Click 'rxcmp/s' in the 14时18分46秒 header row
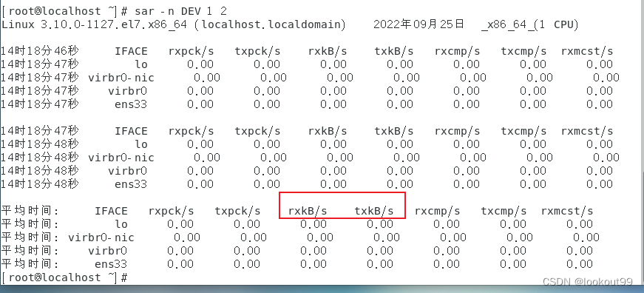This screenshot has height=293, width=644. pyautogui.click(x=457, y=52)
